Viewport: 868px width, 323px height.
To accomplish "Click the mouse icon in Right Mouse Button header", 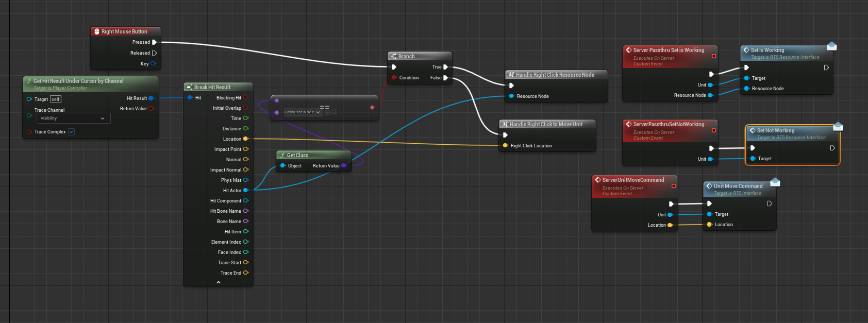I will (96, 31).
